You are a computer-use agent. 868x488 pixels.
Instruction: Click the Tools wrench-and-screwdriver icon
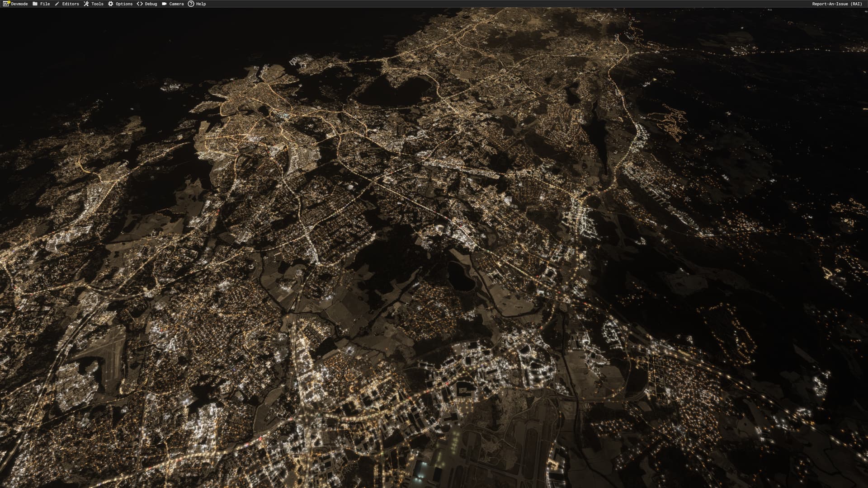click(86, 4)
